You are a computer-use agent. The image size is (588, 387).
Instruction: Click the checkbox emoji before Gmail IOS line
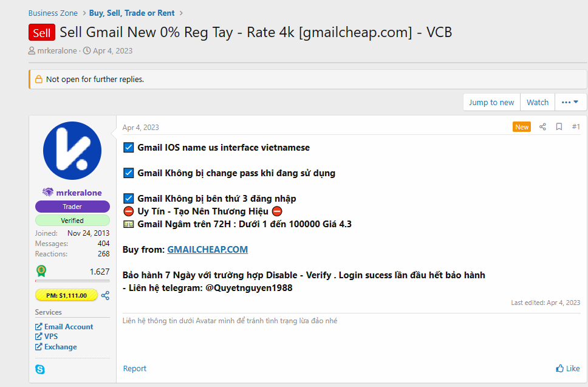point(128,148)
